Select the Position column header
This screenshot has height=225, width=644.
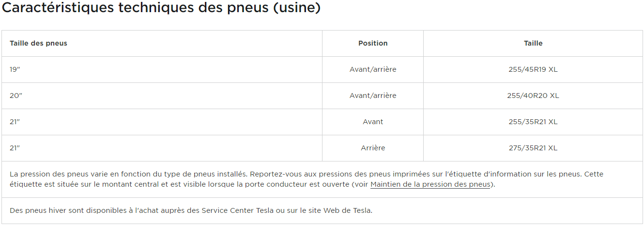pos(373,43)
